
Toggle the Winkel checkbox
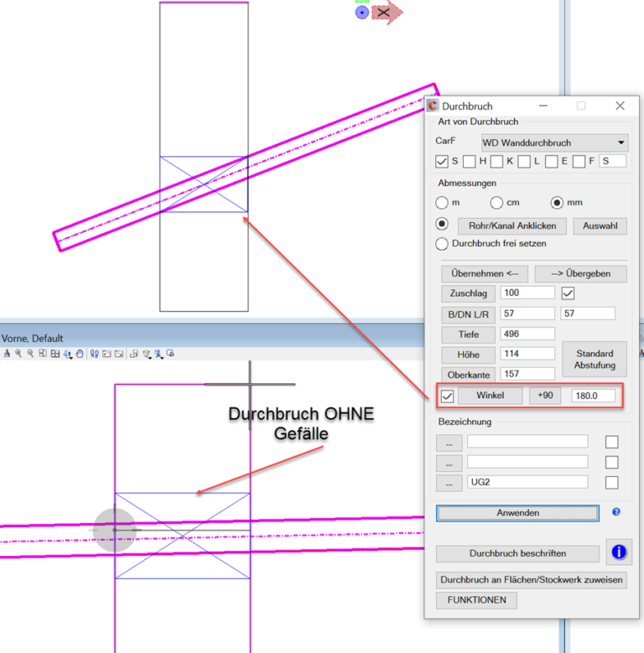[x=448, y=396]
